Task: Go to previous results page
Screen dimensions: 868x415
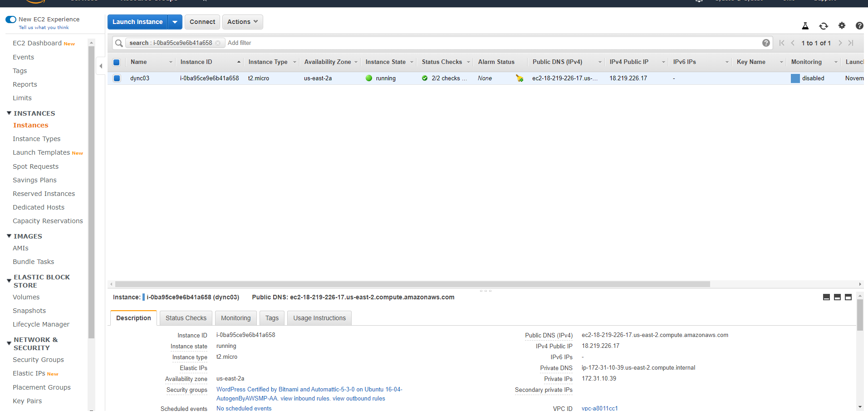Action: pos(793,43)
